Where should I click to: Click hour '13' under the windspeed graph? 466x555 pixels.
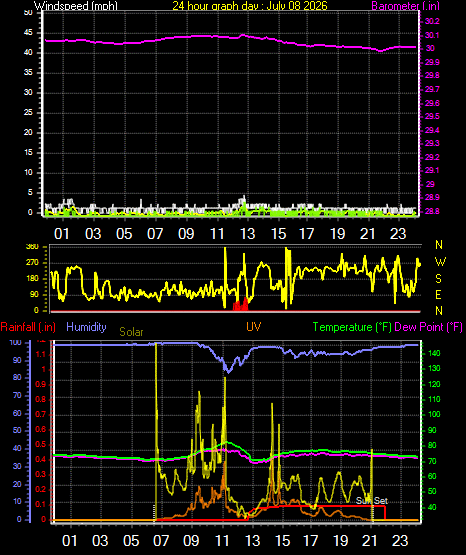[248, 234]
